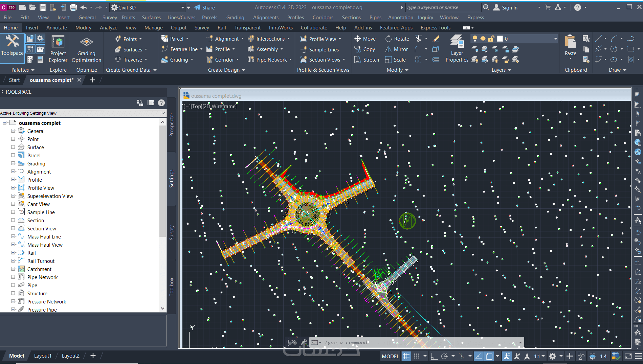Viewport: 643px width, 364px height.
Task: Activate the Copy tool
Action: pos(364,49)
